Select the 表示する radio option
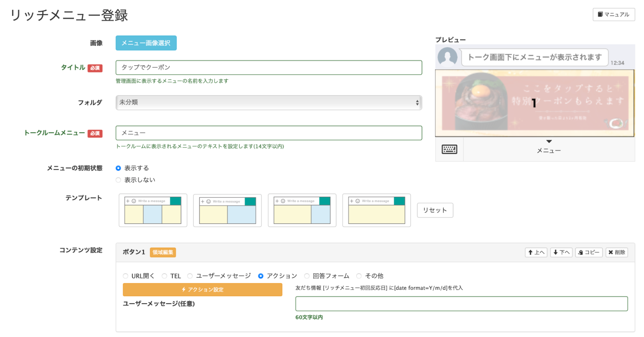The height and width of the screenshot is (337, 644). click(x=118, y=168)
